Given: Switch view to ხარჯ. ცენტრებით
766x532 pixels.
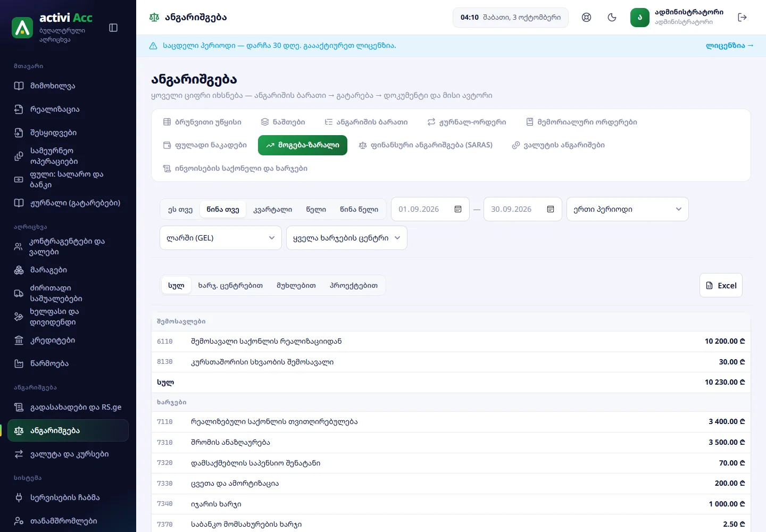Looking at the screenshot, I should point(230,285).
